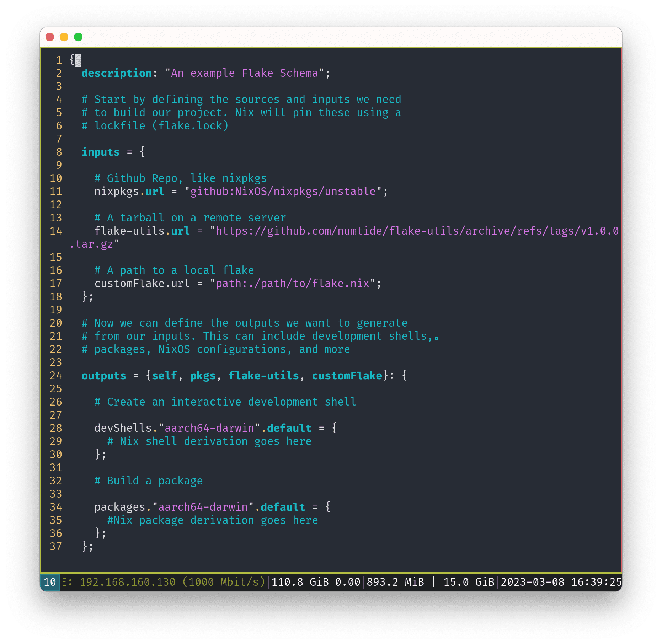Click the 'pkgs' argument on line 24
The width and height of the screenshot is (662, 644).
(x=203, y=376)
